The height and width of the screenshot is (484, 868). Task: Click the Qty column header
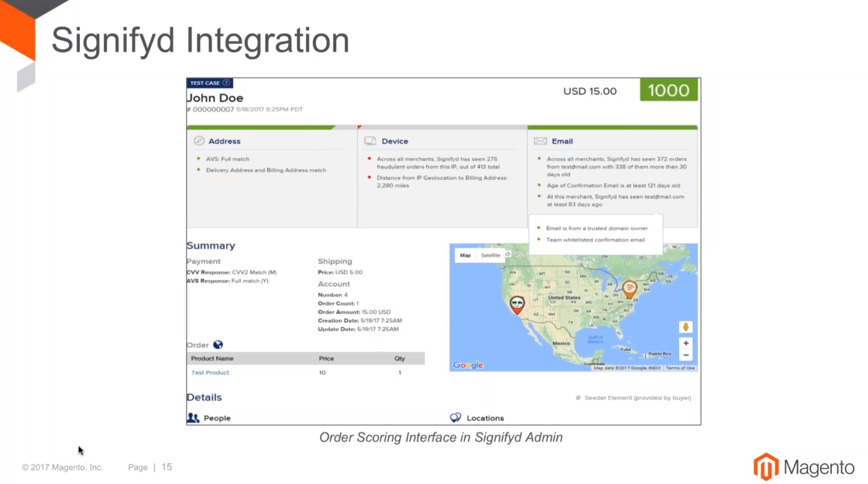point(400,358)
